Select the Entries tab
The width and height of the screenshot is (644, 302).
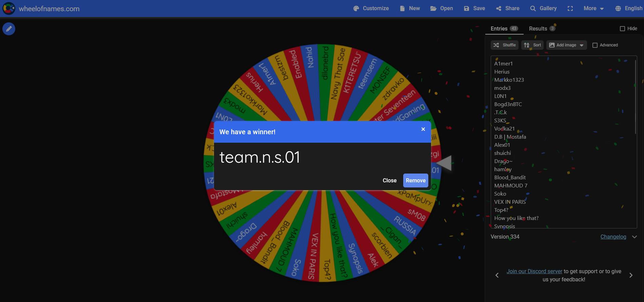point(504,29)
